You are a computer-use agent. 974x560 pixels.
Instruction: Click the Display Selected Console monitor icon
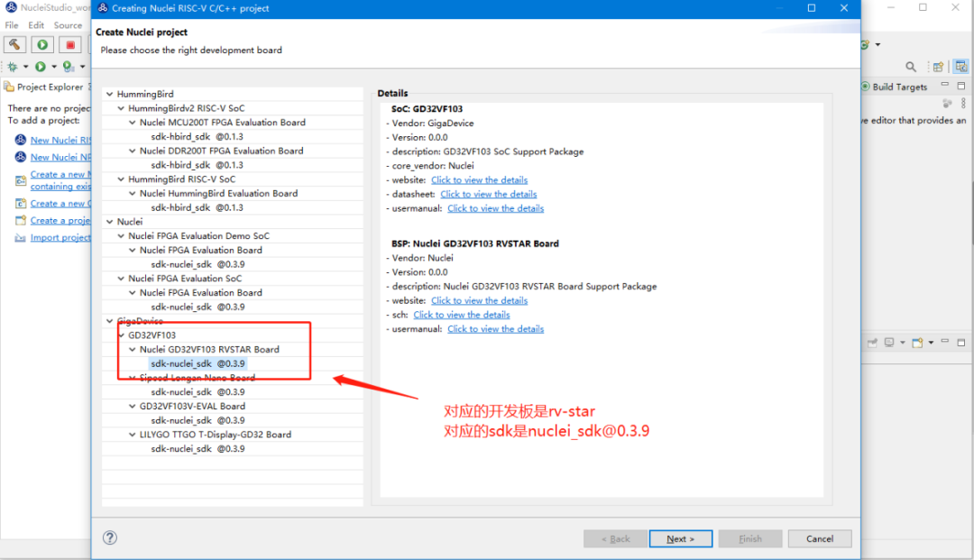pyautogui.click(x=889, y=343)
